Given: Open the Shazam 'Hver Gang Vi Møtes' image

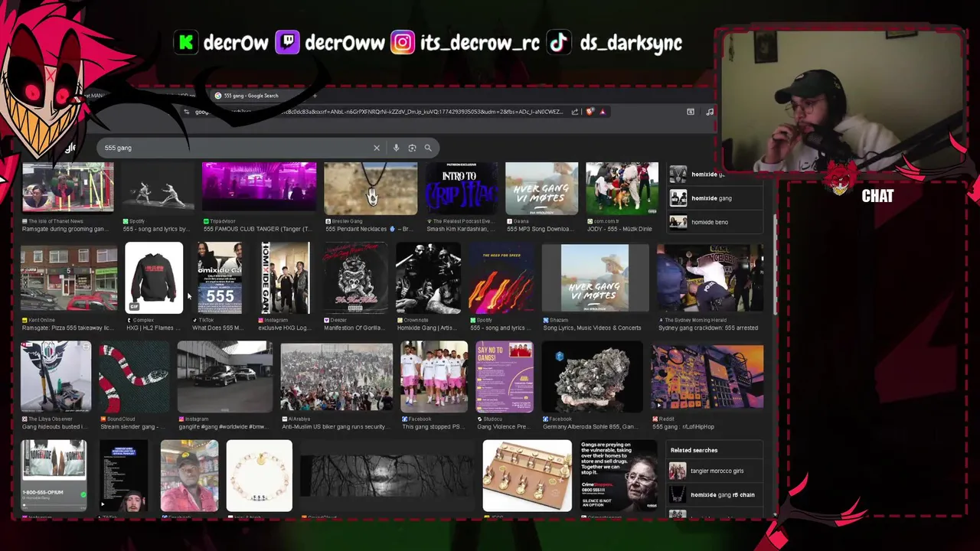Looking at the screenshot, I should click(x=595, y=279).
